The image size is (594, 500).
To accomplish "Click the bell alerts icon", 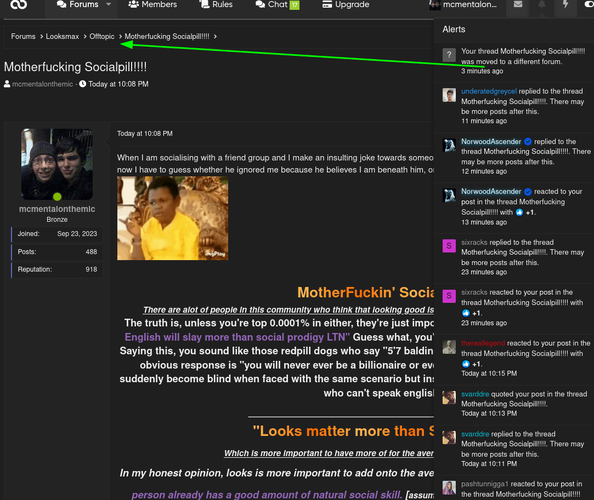I will point(542,5).
